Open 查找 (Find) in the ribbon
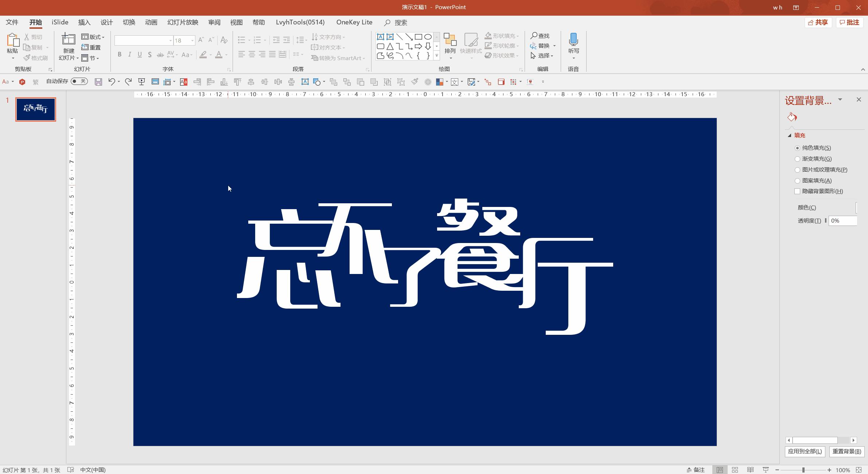 [542, 35]
